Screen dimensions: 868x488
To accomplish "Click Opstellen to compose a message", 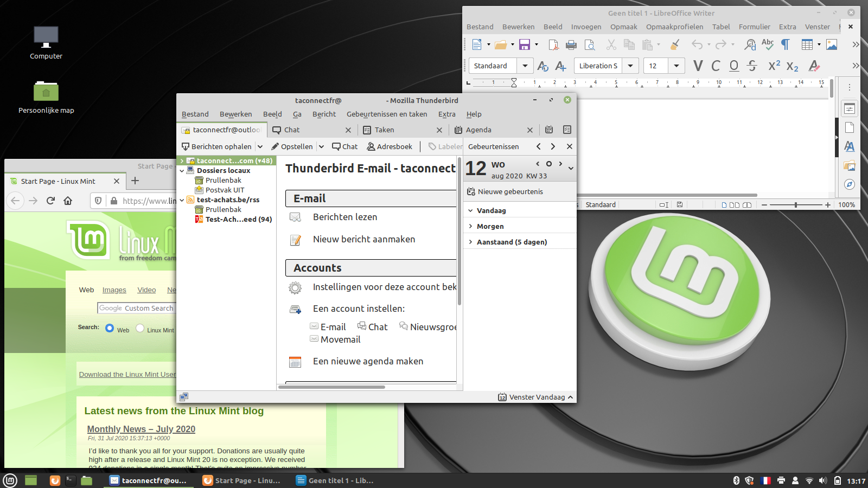I will (292, 146).
